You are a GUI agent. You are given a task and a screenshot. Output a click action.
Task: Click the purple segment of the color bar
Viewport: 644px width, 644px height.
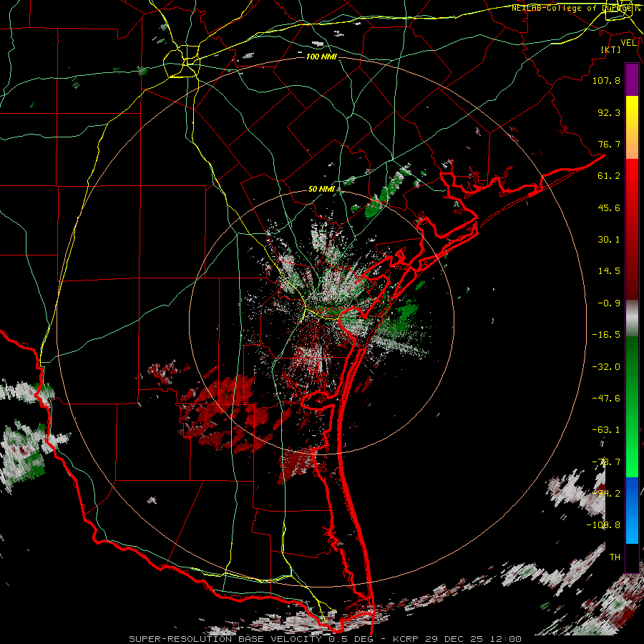[632, 79]
